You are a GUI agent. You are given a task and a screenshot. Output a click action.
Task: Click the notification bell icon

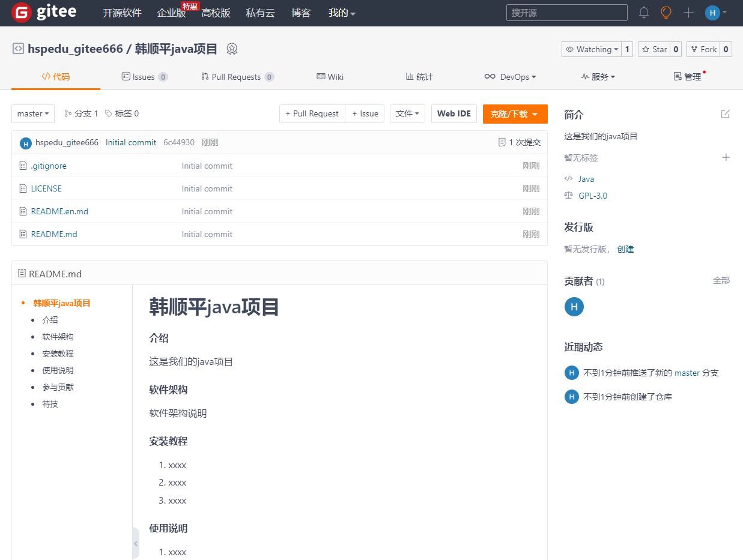point(644,13)
